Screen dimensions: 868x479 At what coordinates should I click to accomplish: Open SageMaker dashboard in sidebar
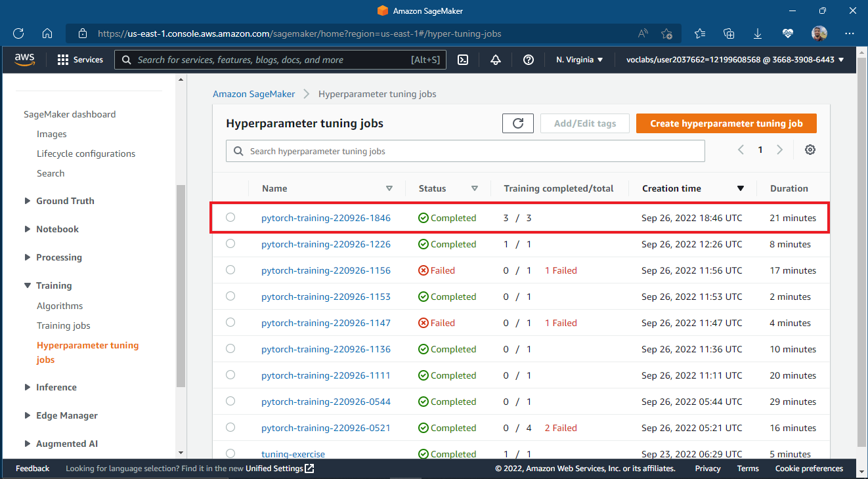[x=70, y=114]
